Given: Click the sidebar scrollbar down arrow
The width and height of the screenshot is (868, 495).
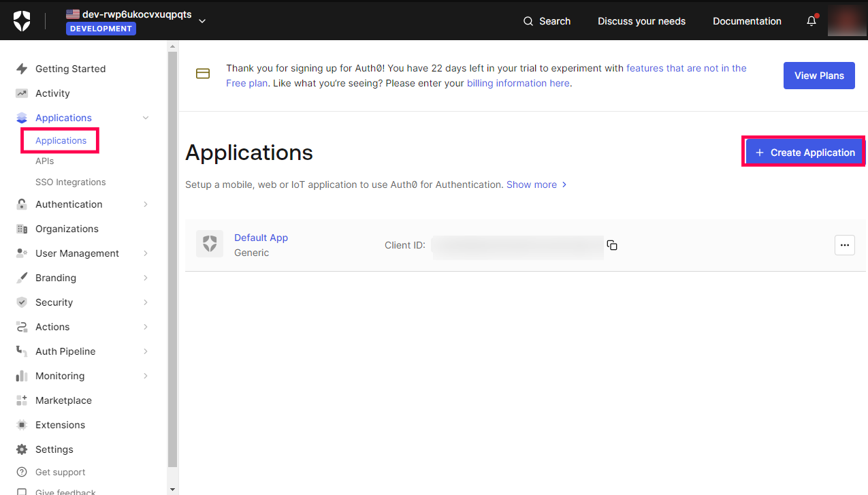Looking at the screenshot, I should click(172, 489).
